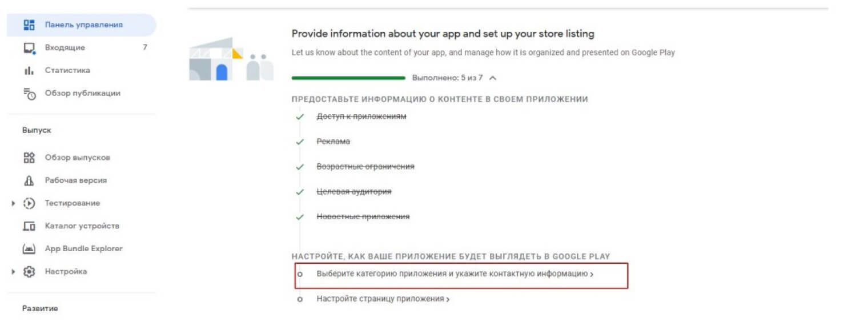The width and height of the screenshot is (868, 322).
Task: Click the Панель управления dashboard icon
Action: coord(29,25)
